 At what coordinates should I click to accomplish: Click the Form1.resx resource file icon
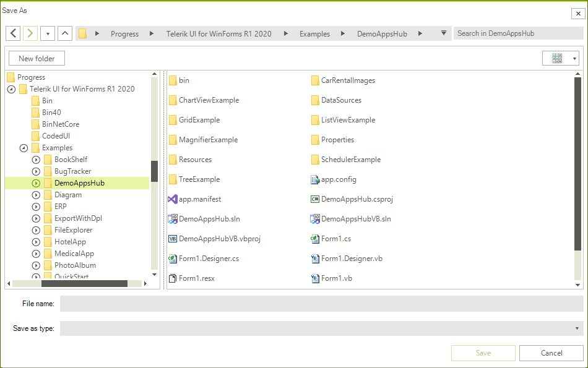[172, 278]
